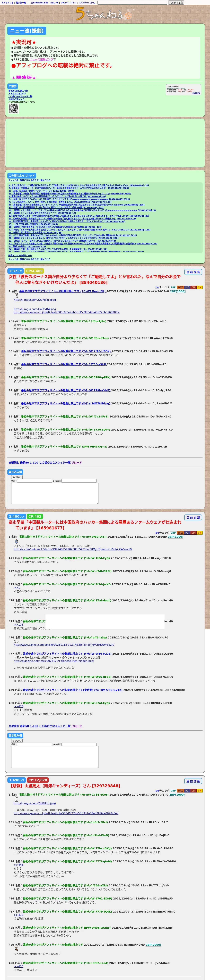The height and width of the screenshot is (980, 210).
Task: Click poster avatar icon in thread 165981677 post 1
Action: click(x=16, y=541)
